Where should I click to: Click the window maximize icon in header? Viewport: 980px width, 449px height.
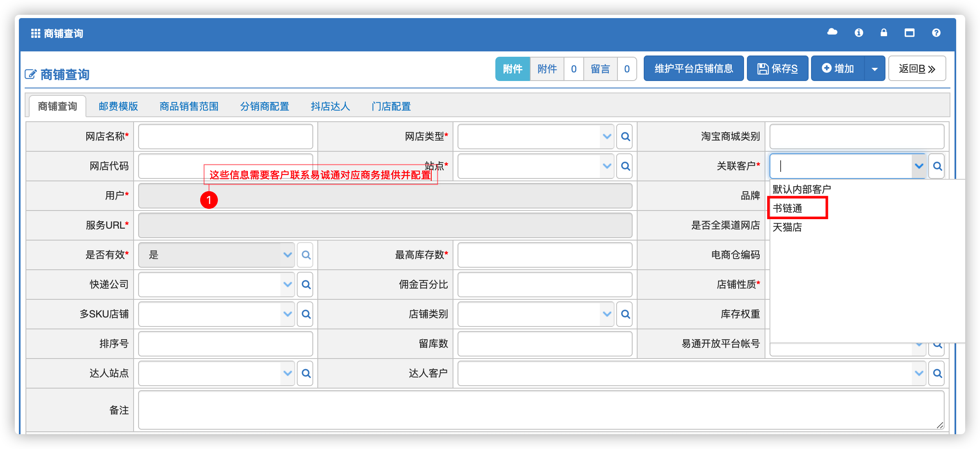click(x=910, y=33)
